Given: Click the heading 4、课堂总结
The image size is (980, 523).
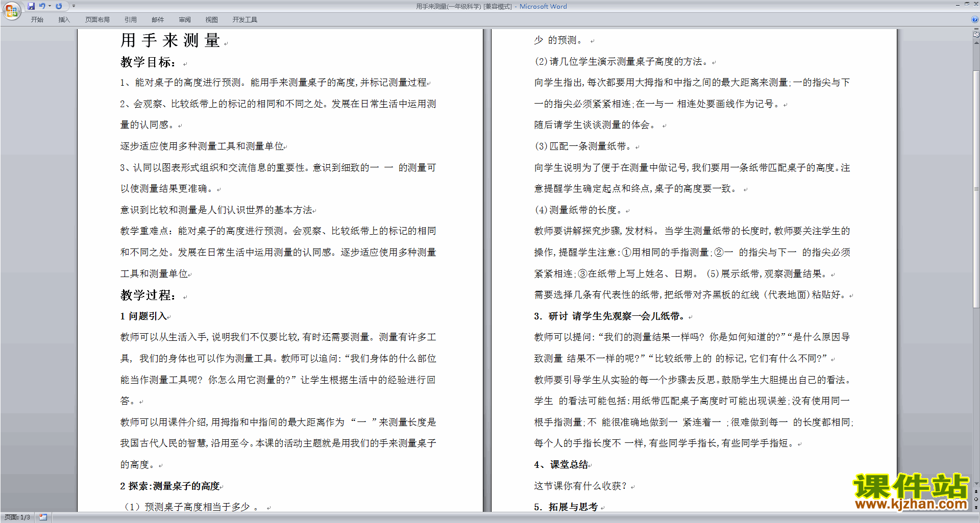Looking at the screenshot, I should tap(561, 465).
